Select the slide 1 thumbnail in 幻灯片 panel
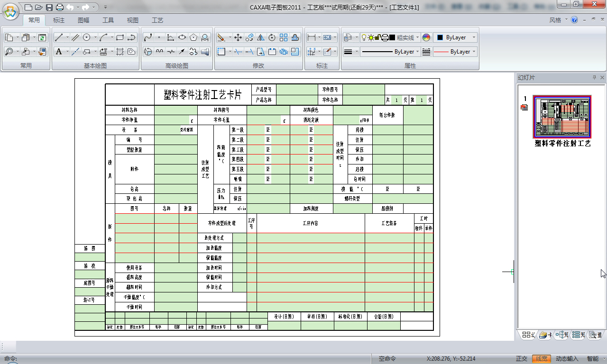 [562, 117]
